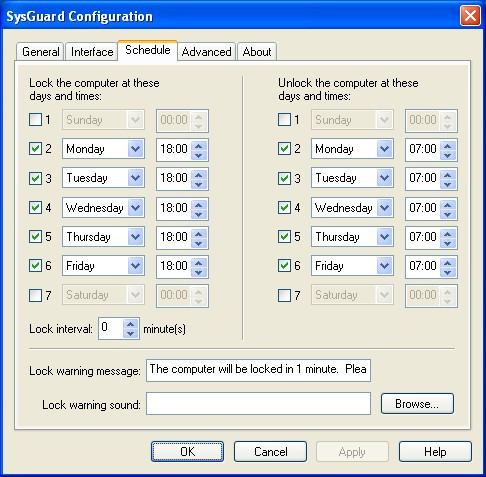Expand the unlock Tuesday day dropdown
The width and height of the screenshot is (486, 477).
click(384, 178)
